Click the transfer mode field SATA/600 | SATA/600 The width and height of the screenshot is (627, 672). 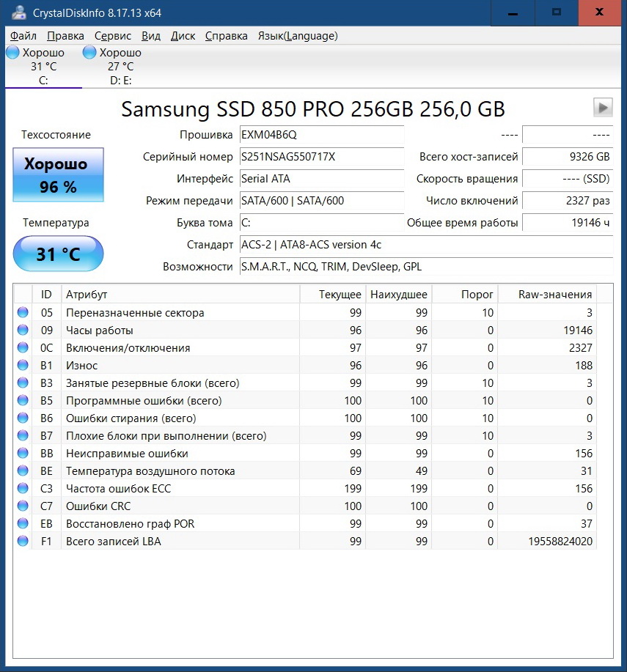322,201
